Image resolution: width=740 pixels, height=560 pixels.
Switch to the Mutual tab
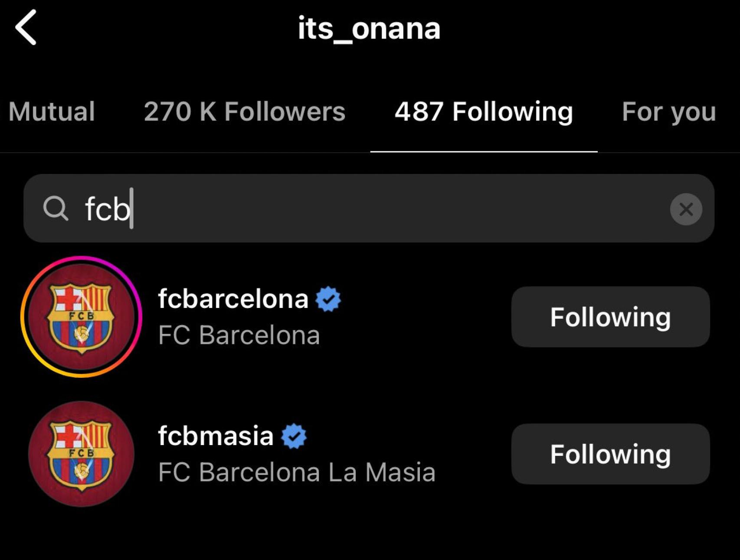52,112
